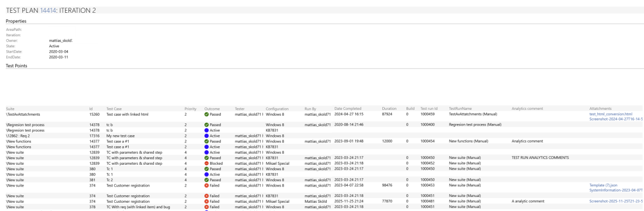Click the Passed icon for Tc 2
This screenshot has height=211, width=644.
207,180
